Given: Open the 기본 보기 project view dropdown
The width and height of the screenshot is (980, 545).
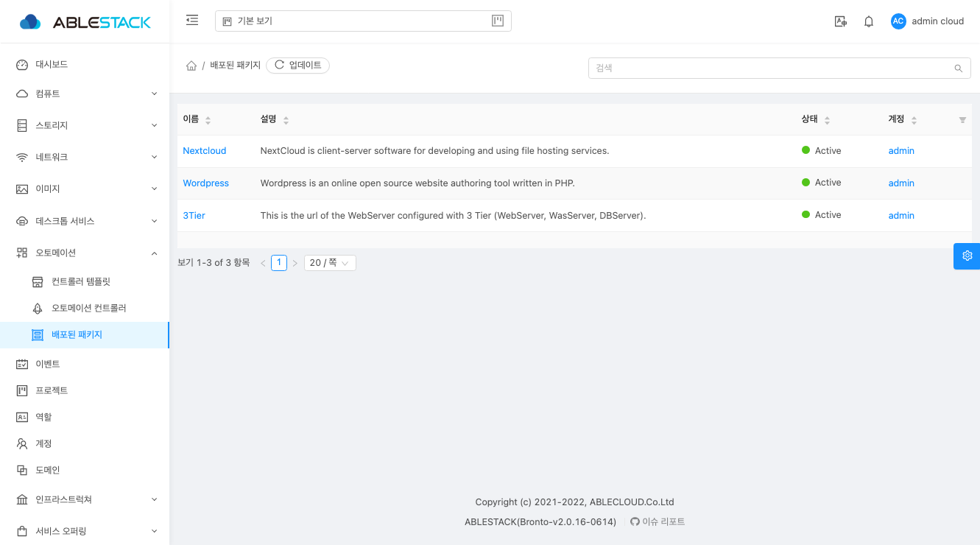Looking at the screenshot, I should pyautogui.click(x=363, y=21).
